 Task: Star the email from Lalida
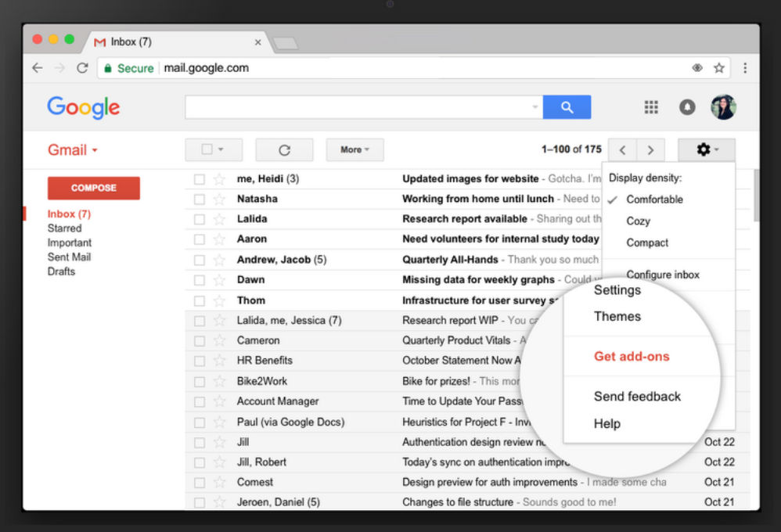point(219,219)
